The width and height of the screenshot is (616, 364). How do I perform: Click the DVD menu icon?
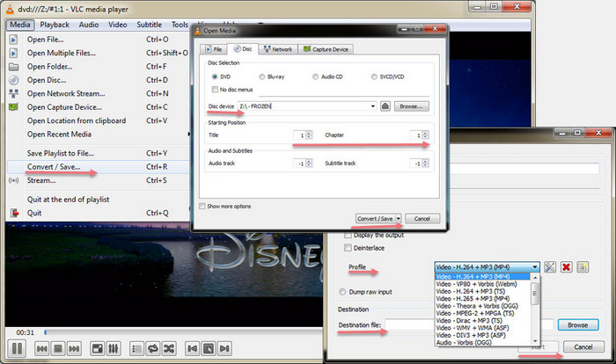click(x=209, y=348)
